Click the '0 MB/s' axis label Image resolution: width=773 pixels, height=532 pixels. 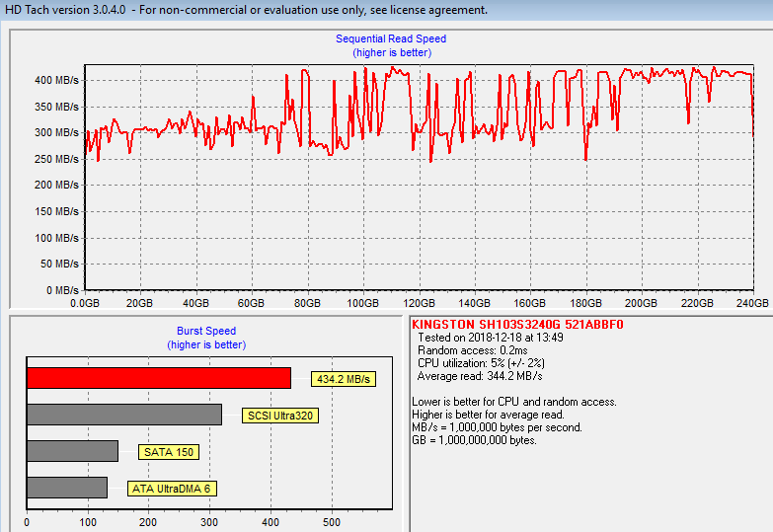62,290
